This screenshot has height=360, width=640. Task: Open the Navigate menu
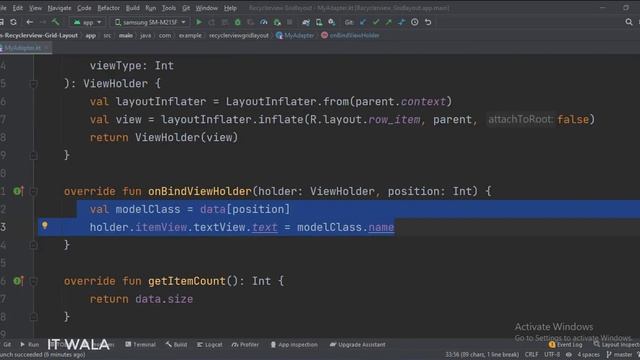pyautogui.click(x=59, y=8)
